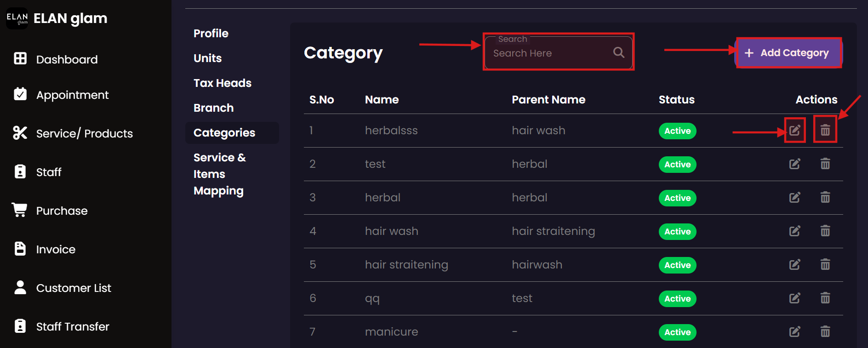
Task: Open the Units settings tab
Action: pos(208,58)
